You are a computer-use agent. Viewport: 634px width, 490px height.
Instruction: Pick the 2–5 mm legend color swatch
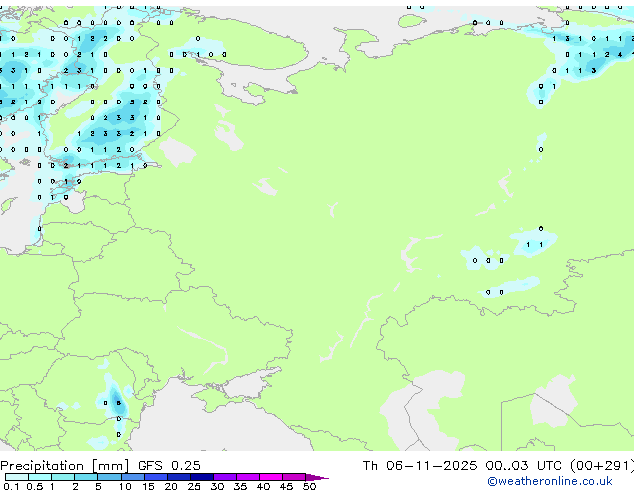(x=86, y=477)
